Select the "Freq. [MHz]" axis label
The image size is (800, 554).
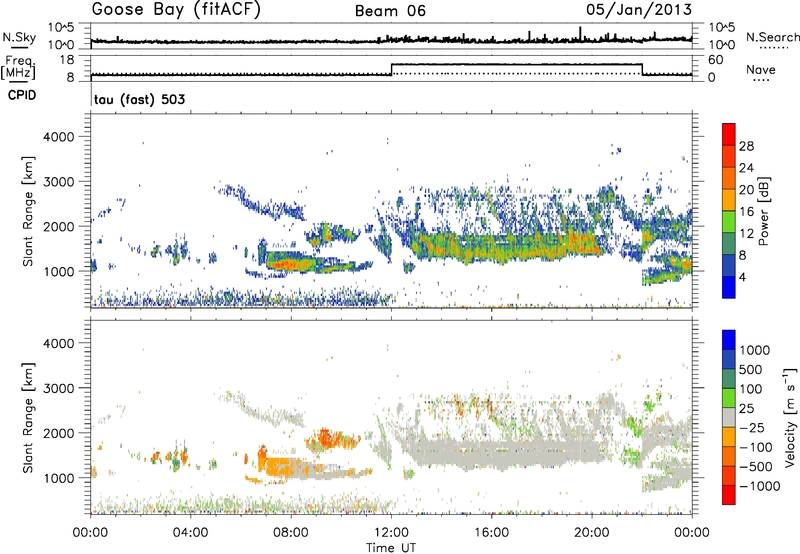pos(18,67)
